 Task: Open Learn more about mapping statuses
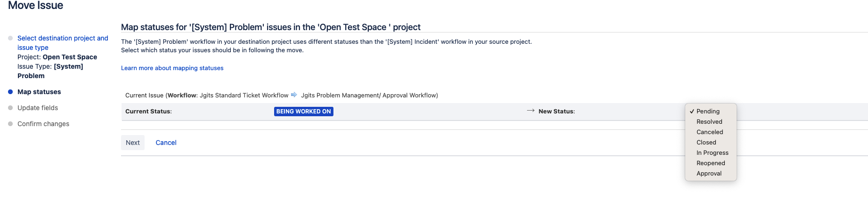(x=172, y=68)
